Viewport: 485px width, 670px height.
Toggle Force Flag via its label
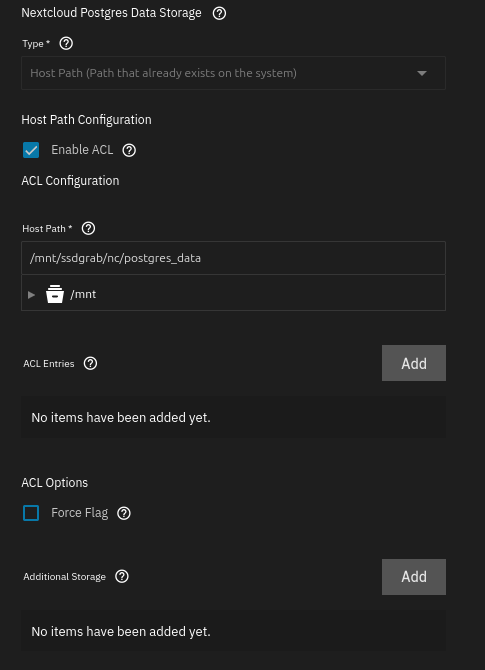79,513
